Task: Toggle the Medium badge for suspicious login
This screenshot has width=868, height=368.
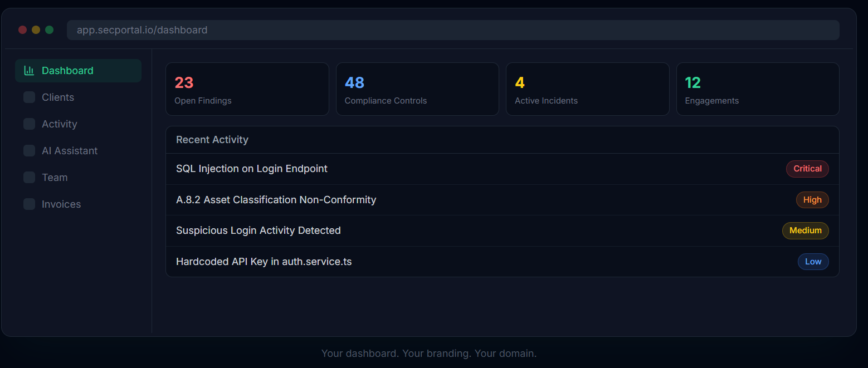Action: coord(805,230)
